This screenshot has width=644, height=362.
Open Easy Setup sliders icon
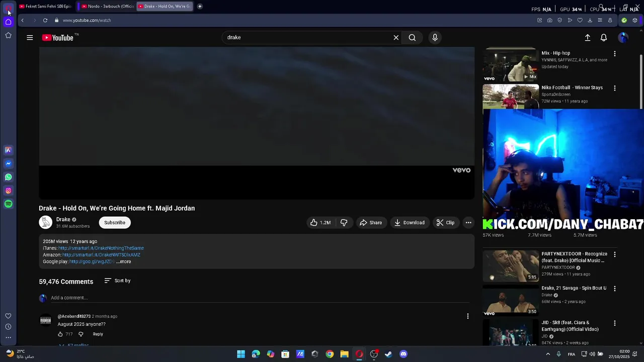pyautogui.click(x=600, y=21)
